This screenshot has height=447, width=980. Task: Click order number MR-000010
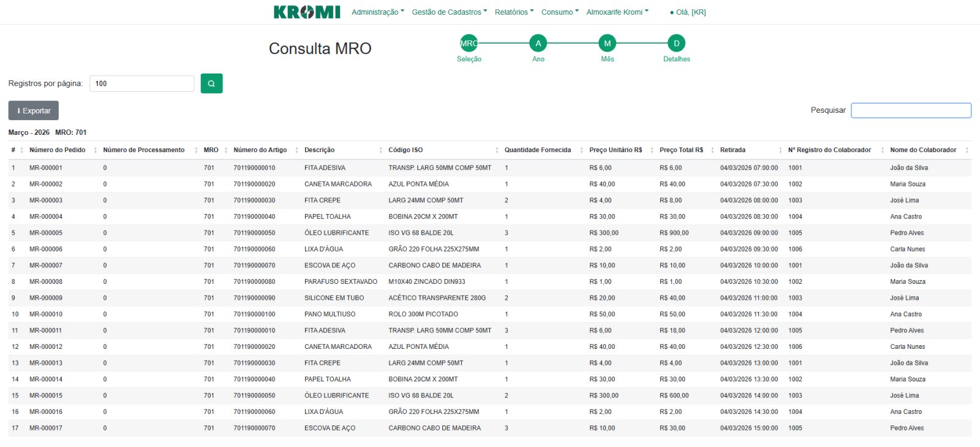(x=46, y=315)
